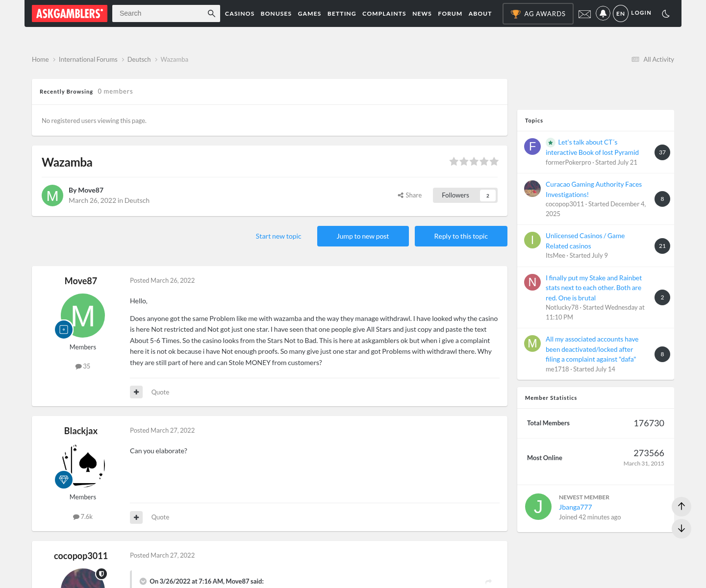
Task: Open Move87 avatar in topic header
Action: pos(52,196)
